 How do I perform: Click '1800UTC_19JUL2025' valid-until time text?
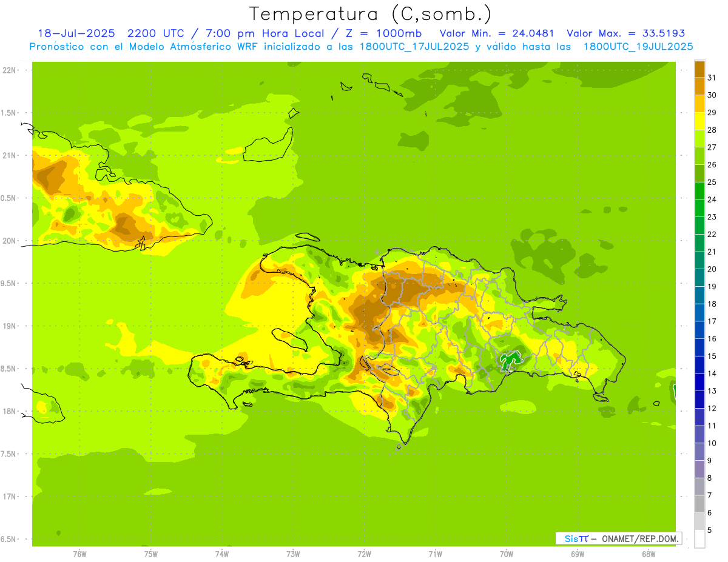tap(638, 47)
